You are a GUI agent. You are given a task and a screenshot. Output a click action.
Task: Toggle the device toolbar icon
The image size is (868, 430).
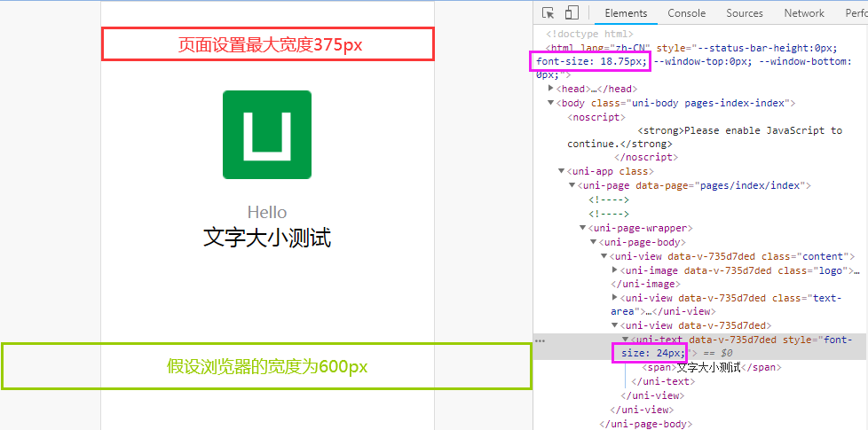pos(572,13)
